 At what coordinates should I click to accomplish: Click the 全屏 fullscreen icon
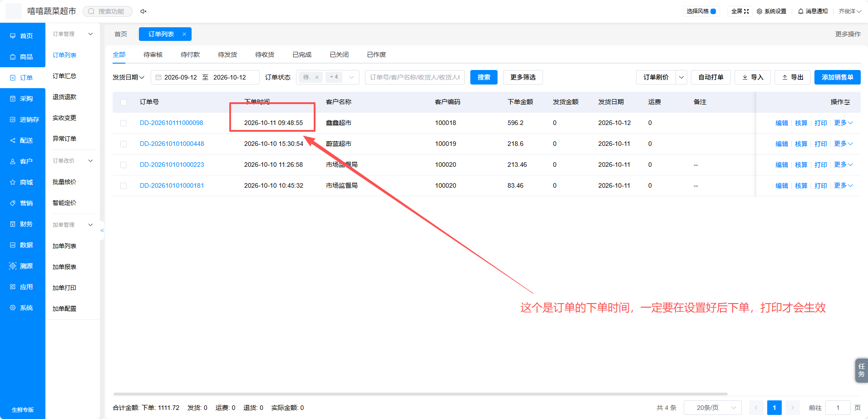(746, 11)
